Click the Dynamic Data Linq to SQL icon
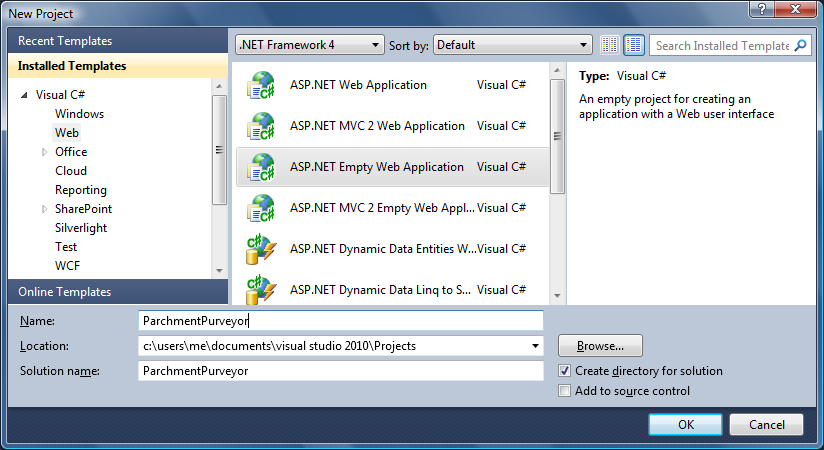This screenshot has height=450, width=824. 261,290
